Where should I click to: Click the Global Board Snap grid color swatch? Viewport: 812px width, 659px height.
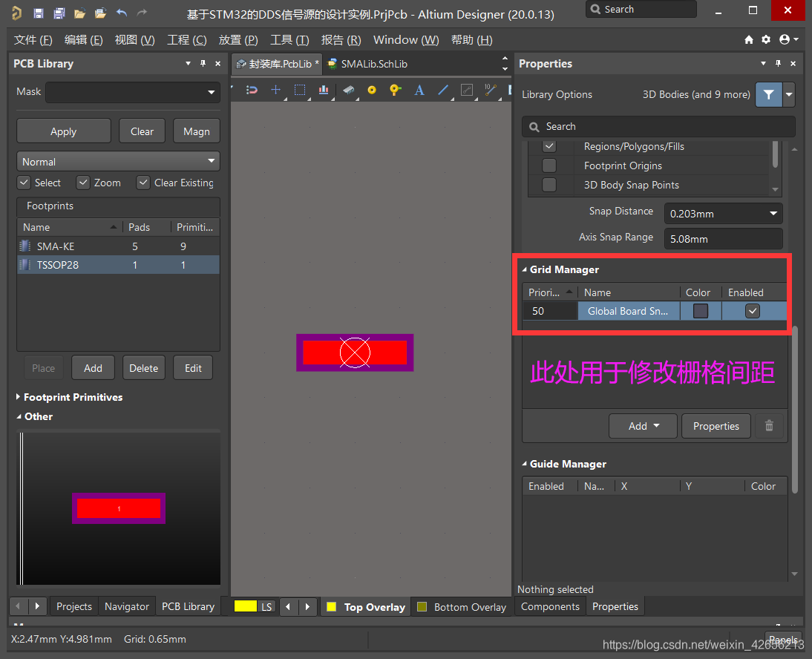(701, 311)
